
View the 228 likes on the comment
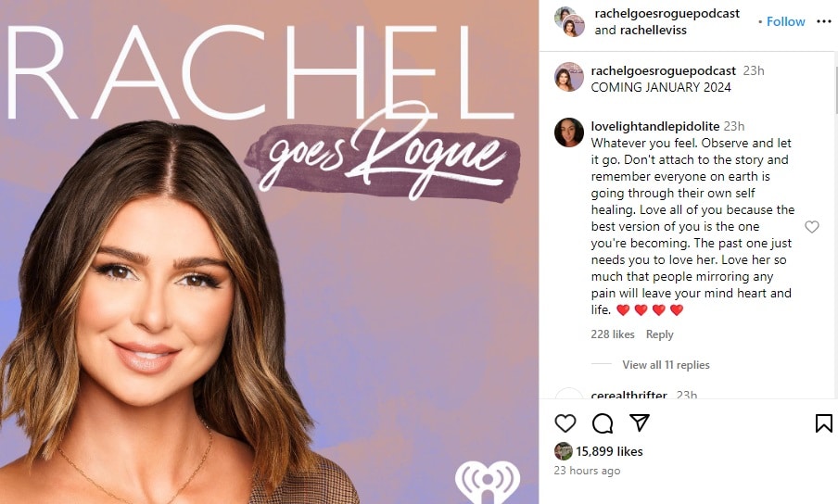tap(613, 334)
